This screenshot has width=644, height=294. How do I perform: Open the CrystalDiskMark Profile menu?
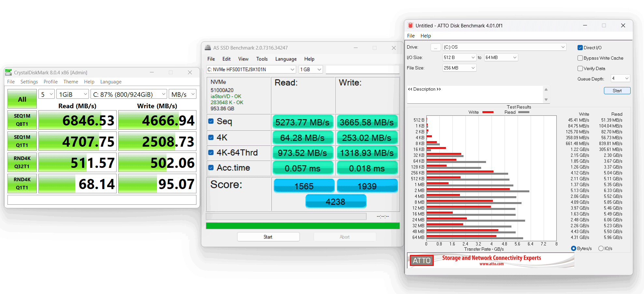coord(50,82)
